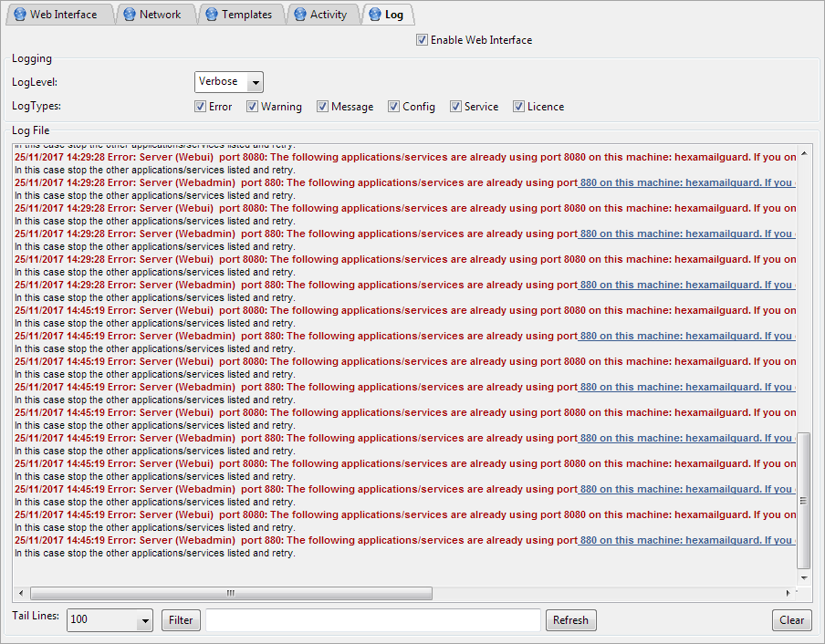This screenshot has width=825, height=644.
Task: Uncheck the Enable Web Interface checkbox
Action: point(422,40)
